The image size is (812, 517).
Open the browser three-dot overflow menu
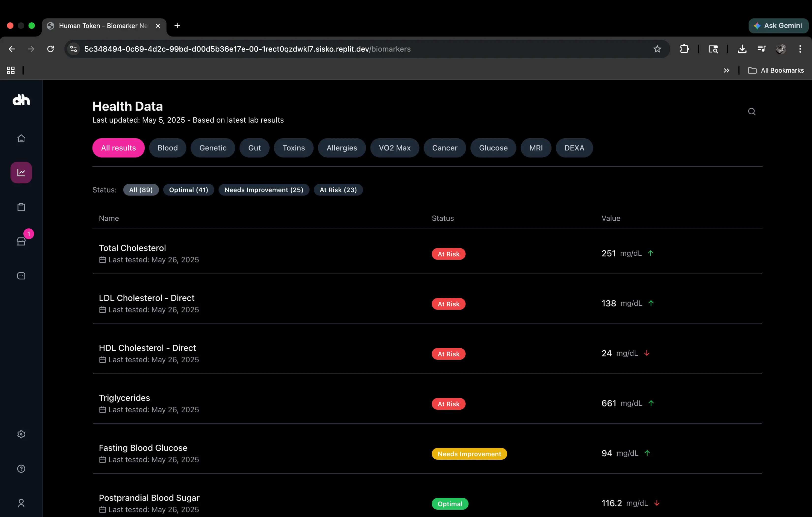click(800, 49)
